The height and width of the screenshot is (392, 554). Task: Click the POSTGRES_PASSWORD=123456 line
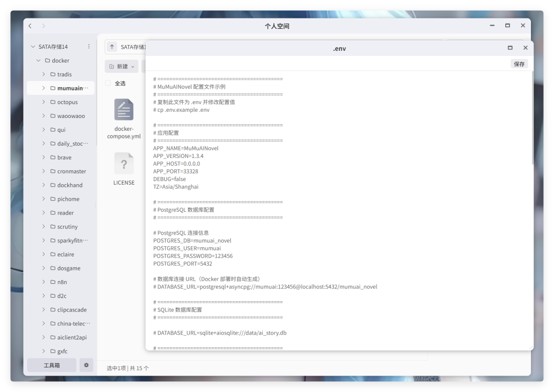click(193, 256)
